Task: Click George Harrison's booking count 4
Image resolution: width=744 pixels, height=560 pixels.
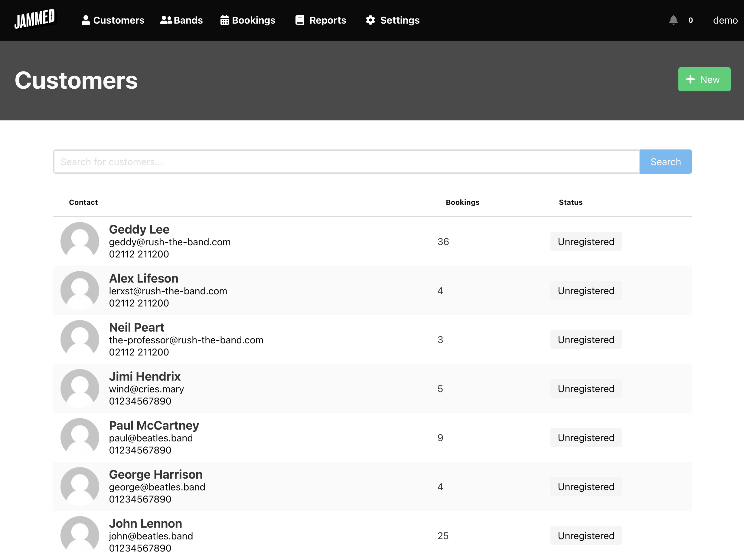Action: pos(440,487)
